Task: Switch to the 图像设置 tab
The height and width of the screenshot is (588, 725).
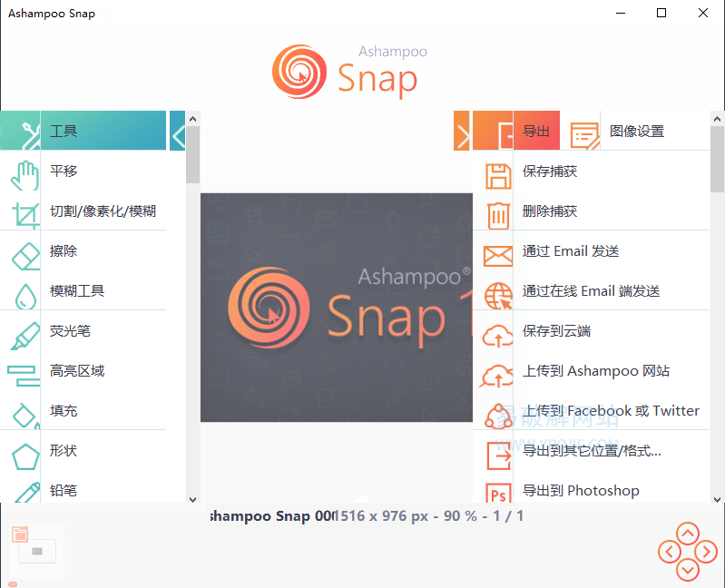Action: [636, 132]
